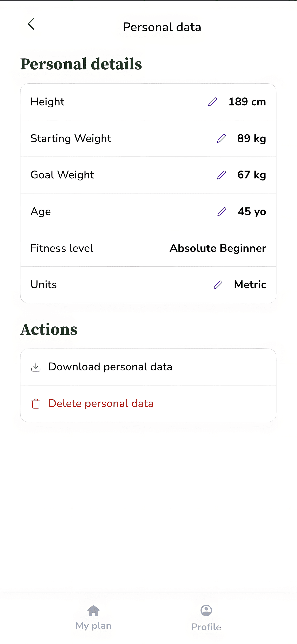Click the red trash can icon
The width and height of the screenshot is (297, 644).
point(36,403)
